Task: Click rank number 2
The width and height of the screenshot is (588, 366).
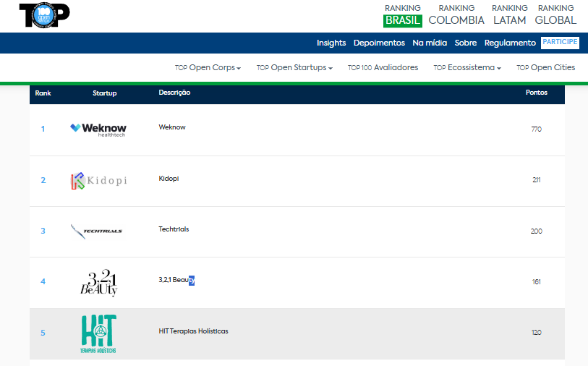Action: tap(43, 180)
